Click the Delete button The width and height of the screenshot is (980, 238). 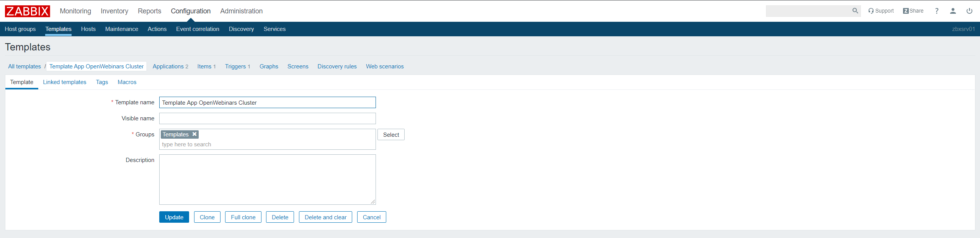280,217
